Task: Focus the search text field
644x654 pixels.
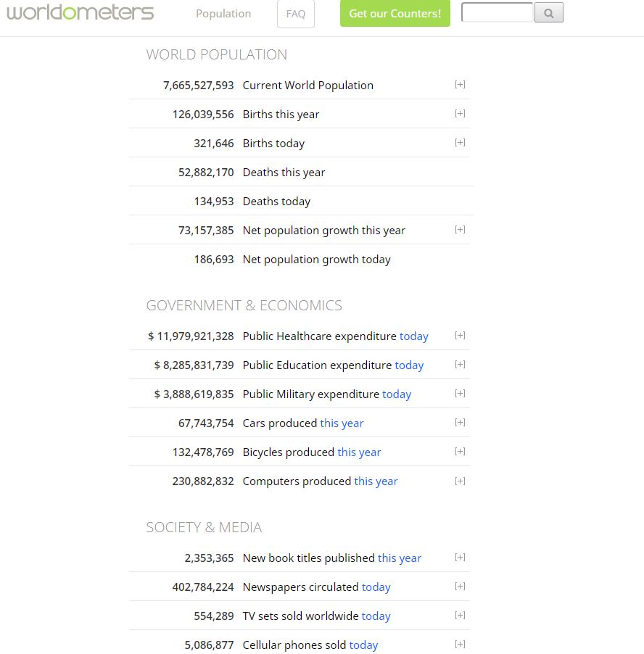Action: click(498, 13)
